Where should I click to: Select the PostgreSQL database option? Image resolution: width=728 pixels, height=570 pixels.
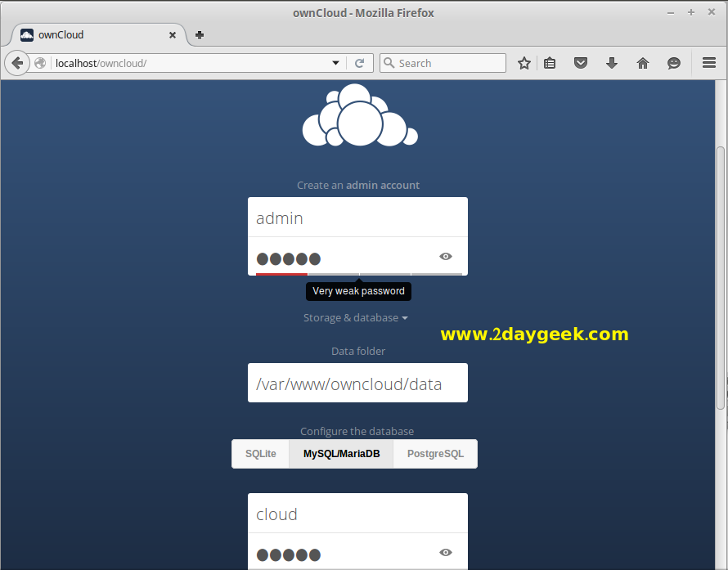point(435,454)
